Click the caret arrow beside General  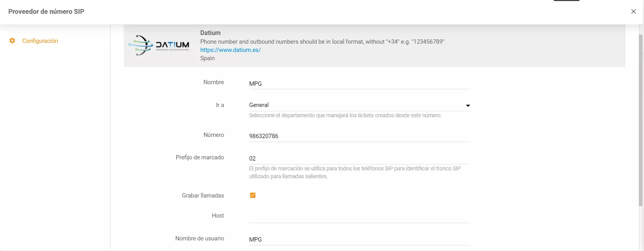[x=467, y=105]
